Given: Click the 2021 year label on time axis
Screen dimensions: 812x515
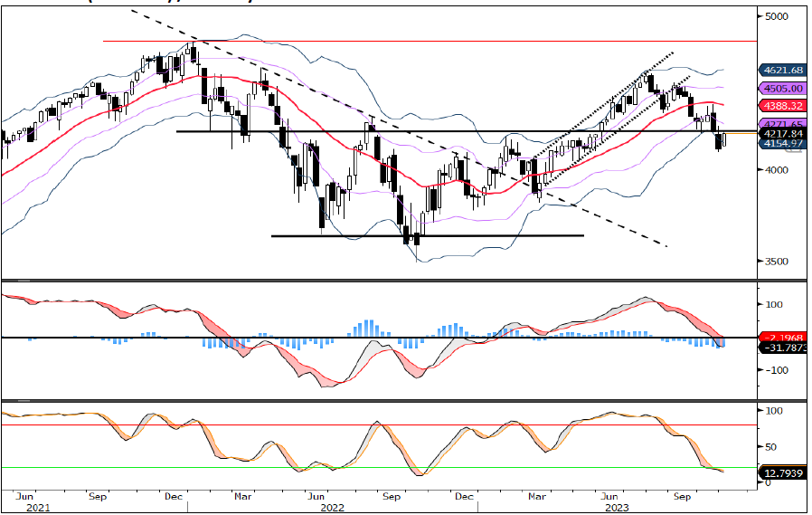Looking at the screenshot, I should [38, 509].
